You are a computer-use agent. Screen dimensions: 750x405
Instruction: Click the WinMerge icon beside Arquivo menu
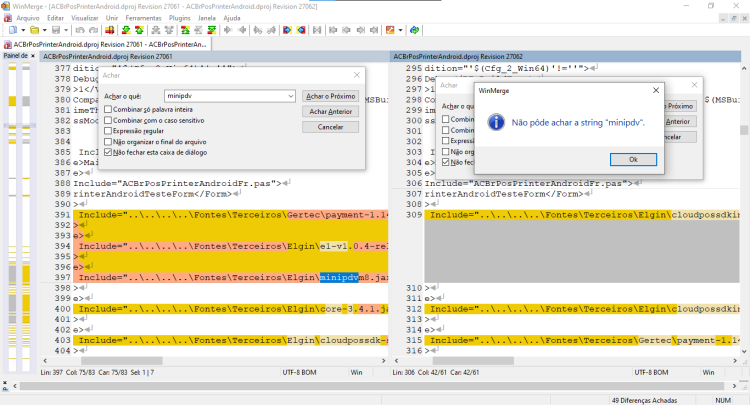click(x=7, y=18)
